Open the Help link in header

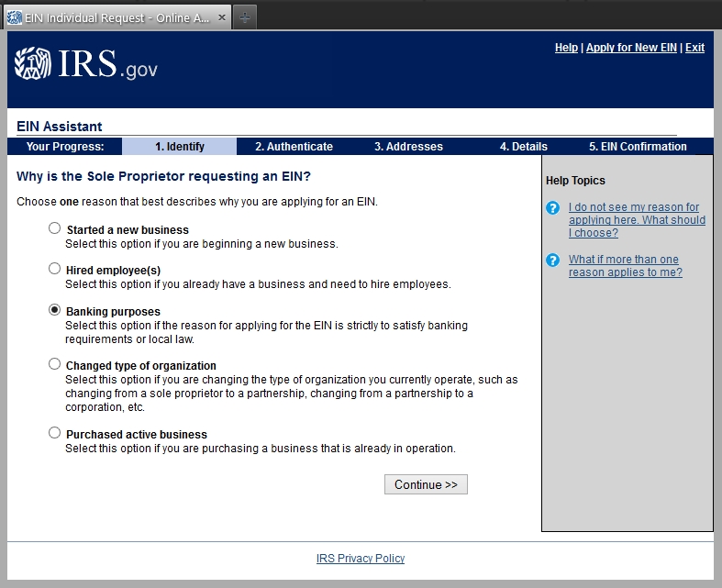566,48
